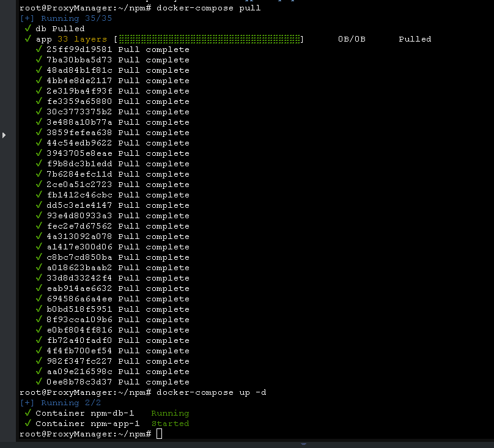Click layer hash a1417e300d06
This screenshot has width=494, height=448.
pyautogui.click(x=79, y=247)
